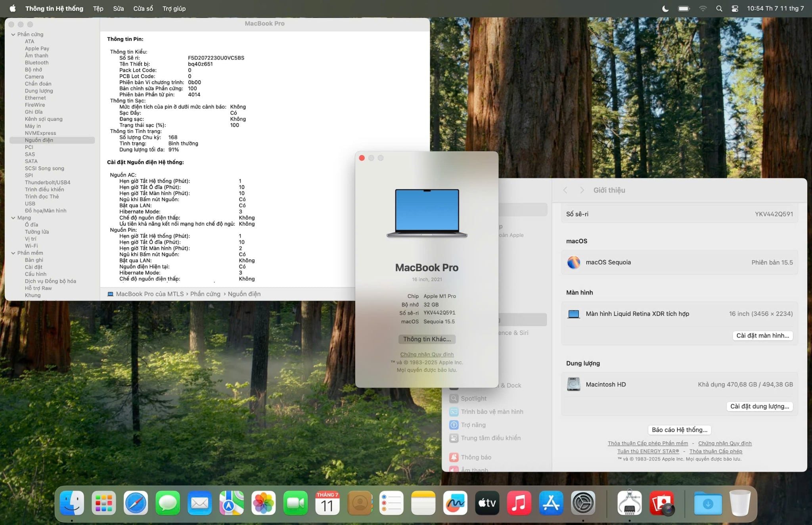Select Bluetooth in hardware sidebar

(x=36, y=63)
